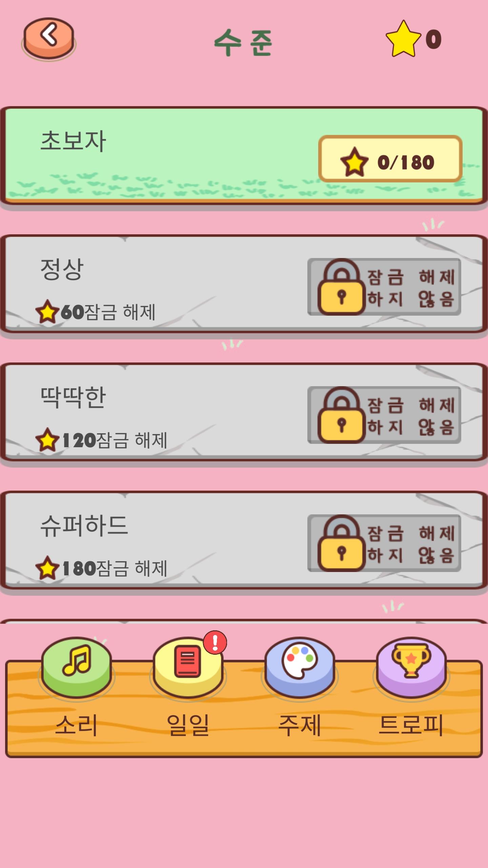Click the 0/180 star progress button

point(390,159)
